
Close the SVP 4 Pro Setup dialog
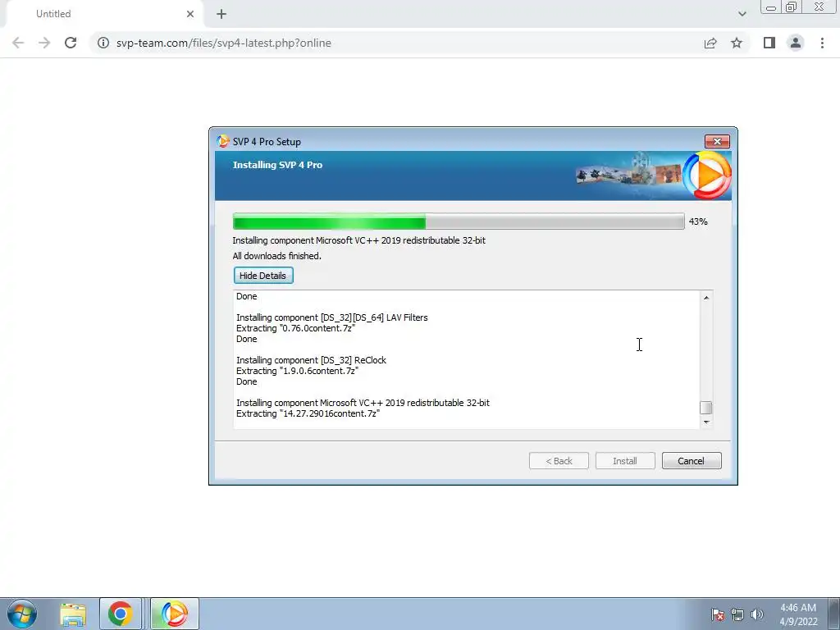(x=717, y=141)
